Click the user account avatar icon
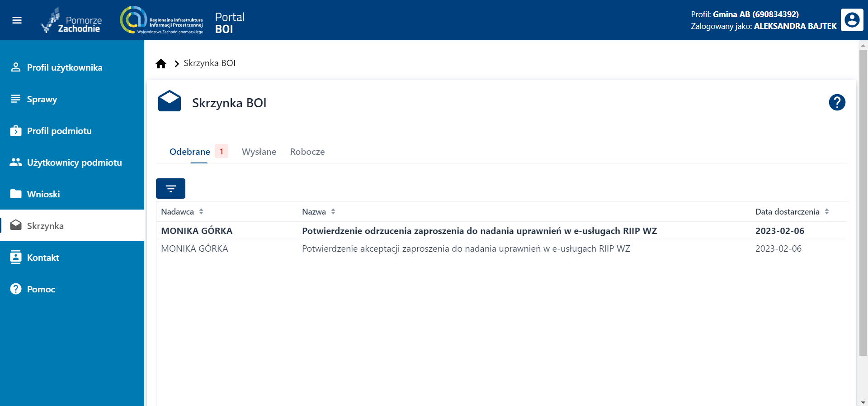The width and height of the screenshot is (868, 406). [x=852, y=20]
